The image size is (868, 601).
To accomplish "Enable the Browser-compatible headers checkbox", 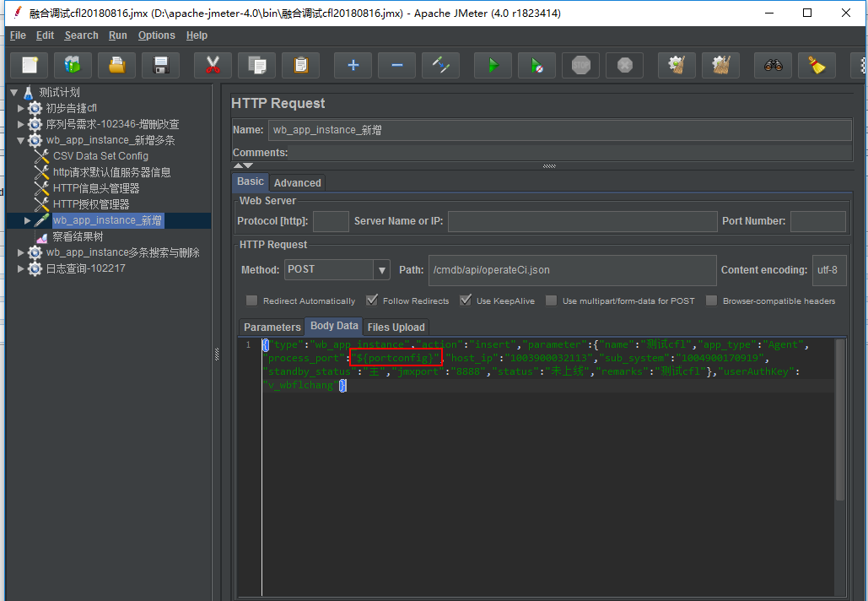I will click(711, 300).
